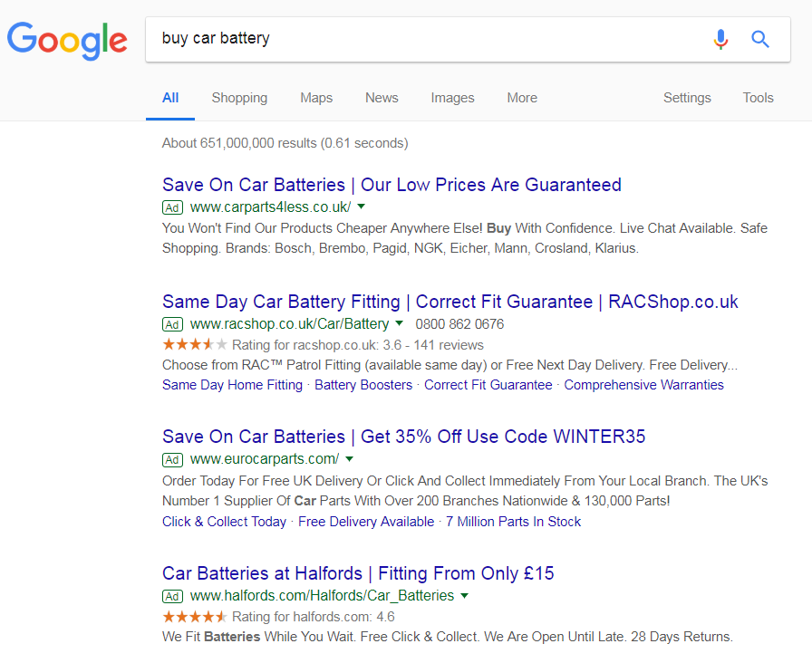Viewport: 812px width, 663px height.
Task: Expand the carparts4less URL dropdown arrow
Action: point(362,207)
